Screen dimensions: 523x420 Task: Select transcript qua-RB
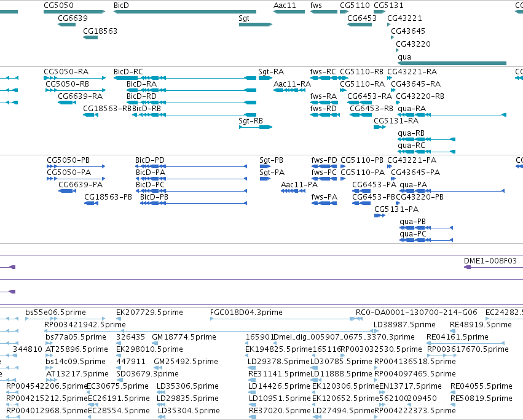pos(427,139)
